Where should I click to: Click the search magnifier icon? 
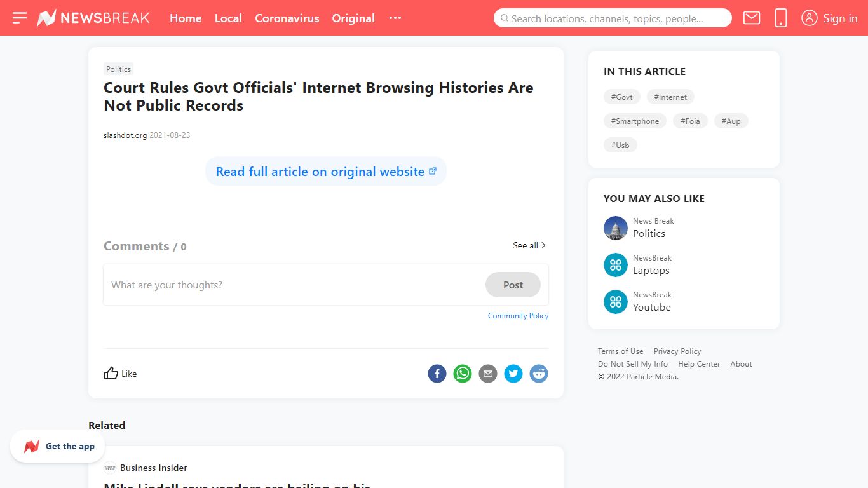click(505, 18)
